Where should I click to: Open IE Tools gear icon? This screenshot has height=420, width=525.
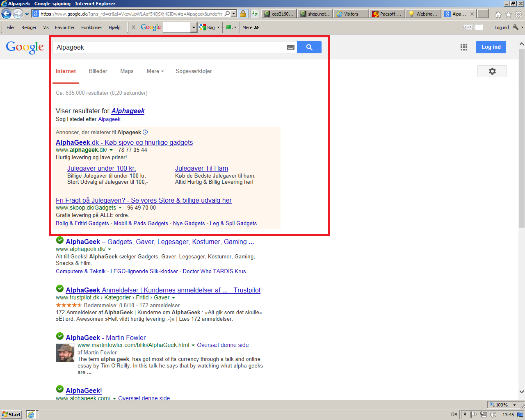[x=518, y=14]
